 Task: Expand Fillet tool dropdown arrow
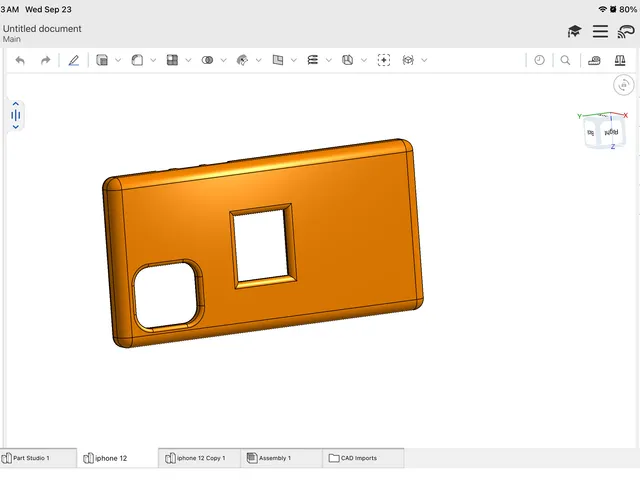(153, 60)
